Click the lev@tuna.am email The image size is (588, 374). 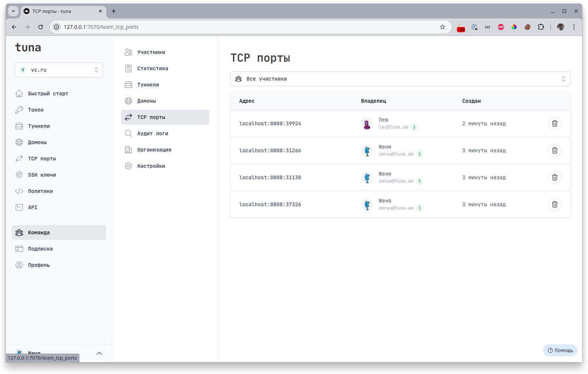click(393, 127)
